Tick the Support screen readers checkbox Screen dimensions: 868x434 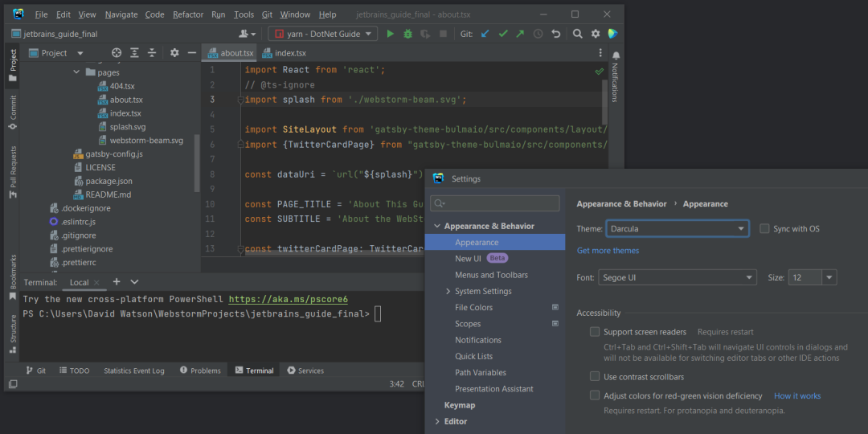point(595,332)
